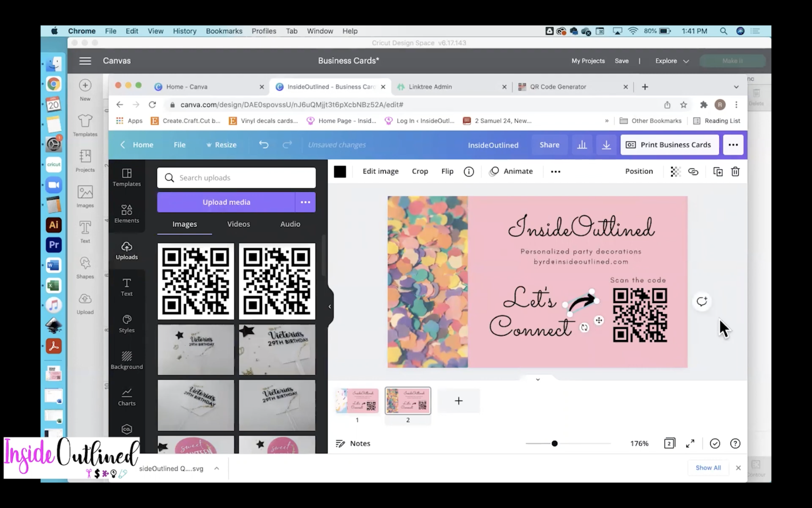Open the Elements panel in sidebar
This screenshot has height=508, width=812.
[126, 214]
